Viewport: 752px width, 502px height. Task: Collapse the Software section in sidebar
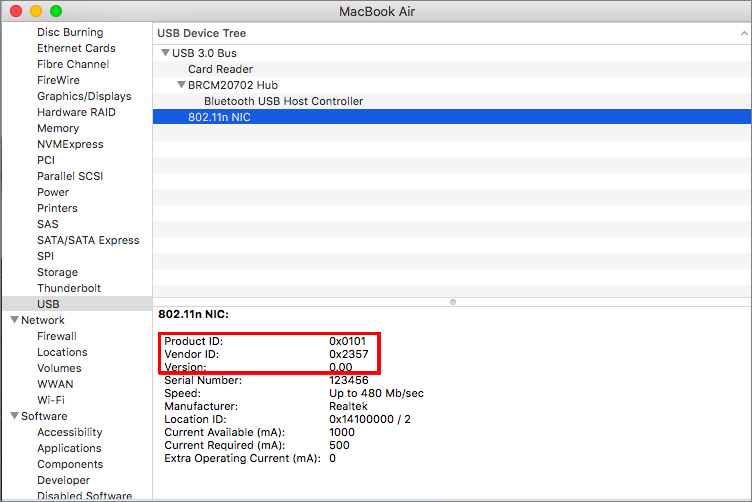point(14,416)
